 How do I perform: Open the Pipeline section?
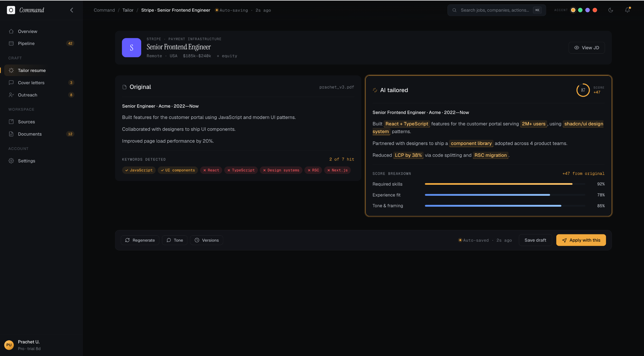41,43
